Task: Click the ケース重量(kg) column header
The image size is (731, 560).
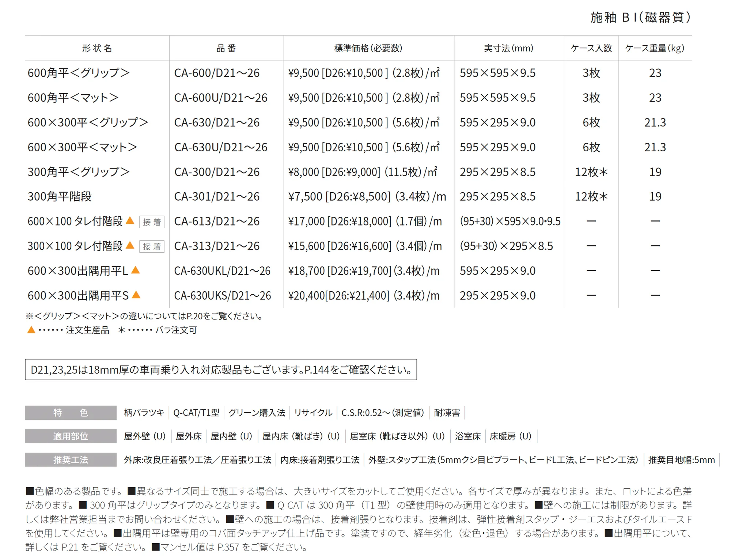Action: pos(655,48)
